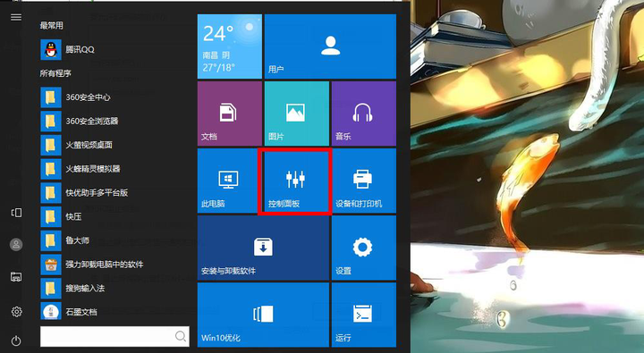This screenshot has height=353, width=644.
Task: Click the search input box
Action: pos(114,337)
